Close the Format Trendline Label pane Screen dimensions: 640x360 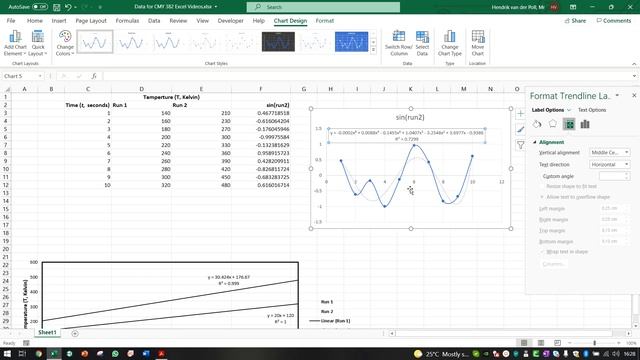pyautogui.click(x=634, y=96)
